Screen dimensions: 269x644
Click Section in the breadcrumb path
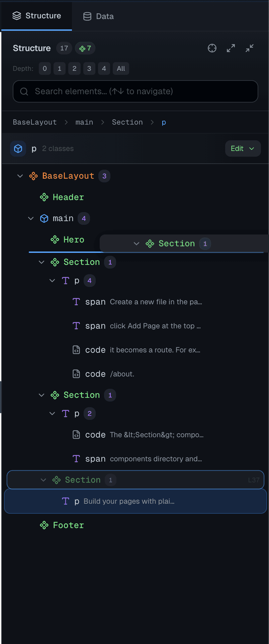point(127,122)
